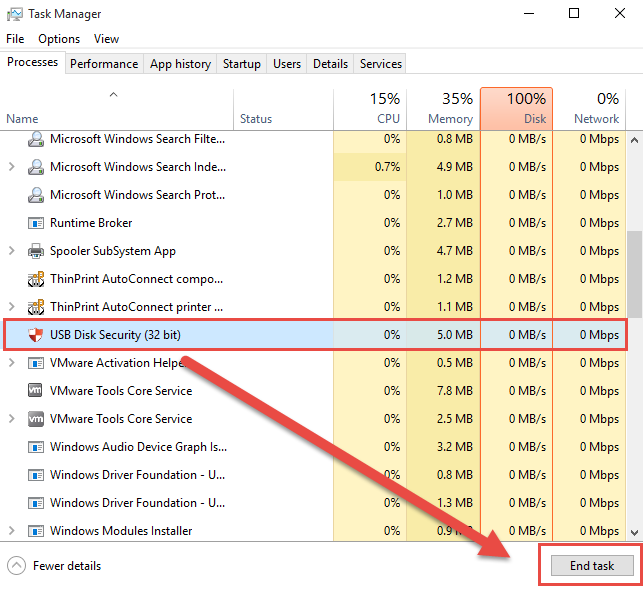Switch to the Users tab
Viewport: 643px width, 590px height.
point(287,64)
